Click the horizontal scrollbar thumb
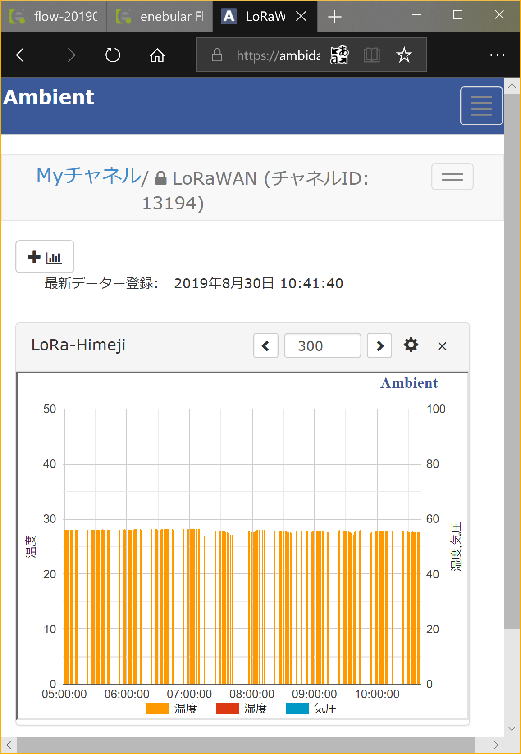 [246, 745]
